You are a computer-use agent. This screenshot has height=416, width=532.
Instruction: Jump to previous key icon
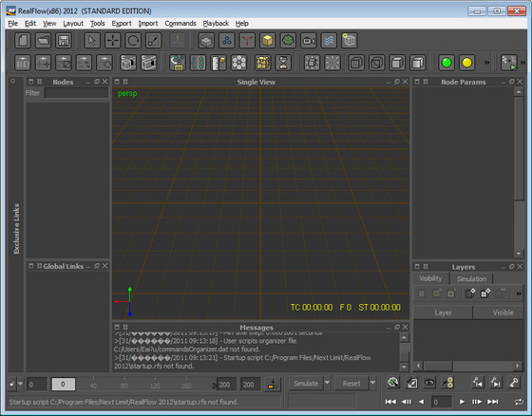pos(478,383)
